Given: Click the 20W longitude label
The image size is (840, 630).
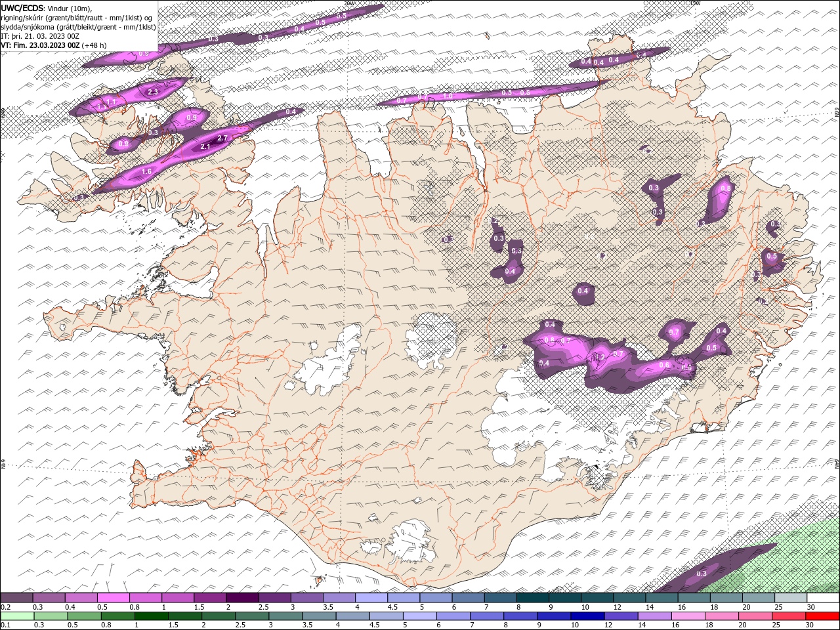Looking at the screenshot, I should pos(348,3).
